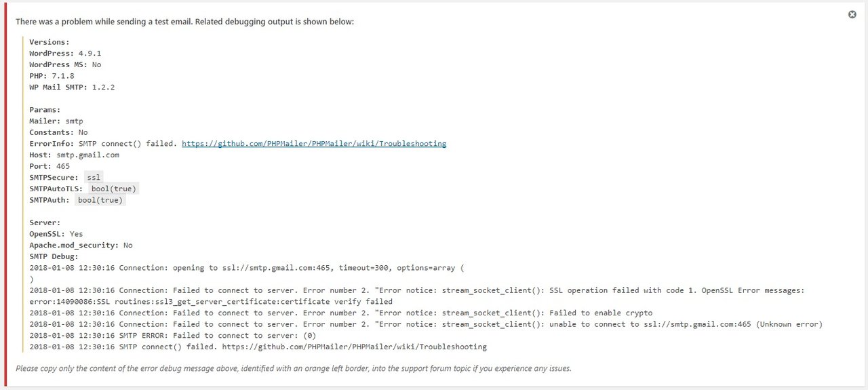The width and height of the screenshot is (868, 390).
Task: Dismiss the test email error notice
Action: pos(852,14)
